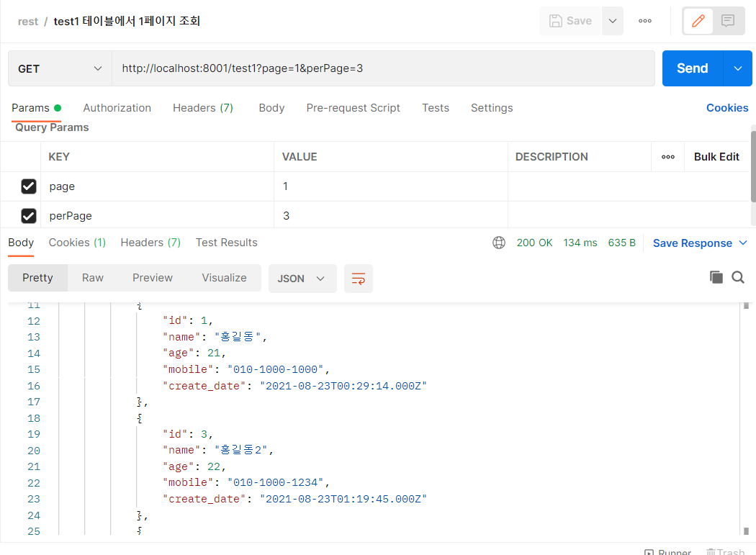Open the GET method dropdown

[60, 68]
